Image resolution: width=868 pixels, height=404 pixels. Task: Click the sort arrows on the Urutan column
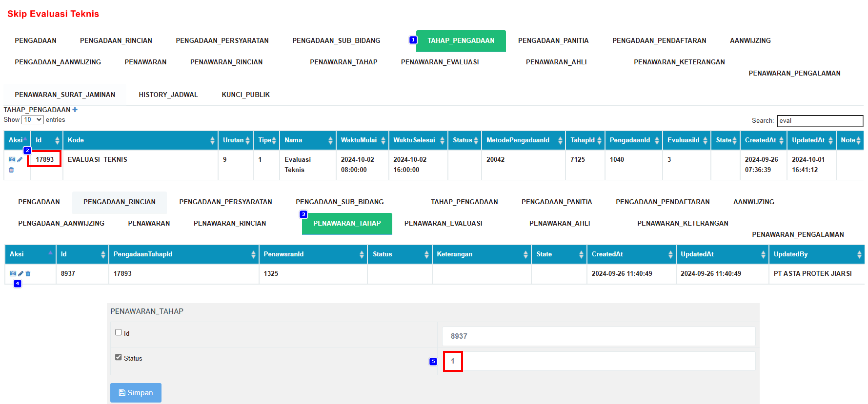(247, 140)
